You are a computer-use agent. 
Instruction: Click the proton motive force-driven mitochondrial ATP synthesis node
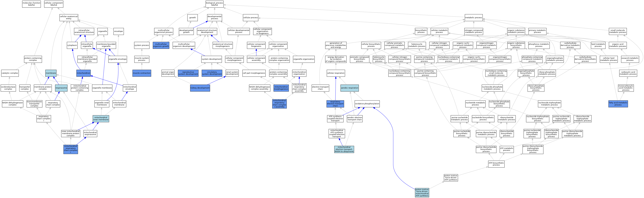pyautogui.click(x=422, y=192)
